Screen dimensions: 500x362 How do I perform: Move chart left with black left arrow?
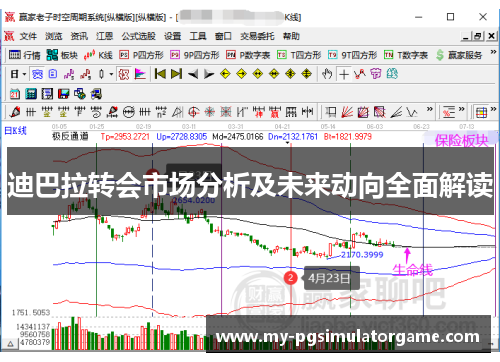click(x=193, y=74)
